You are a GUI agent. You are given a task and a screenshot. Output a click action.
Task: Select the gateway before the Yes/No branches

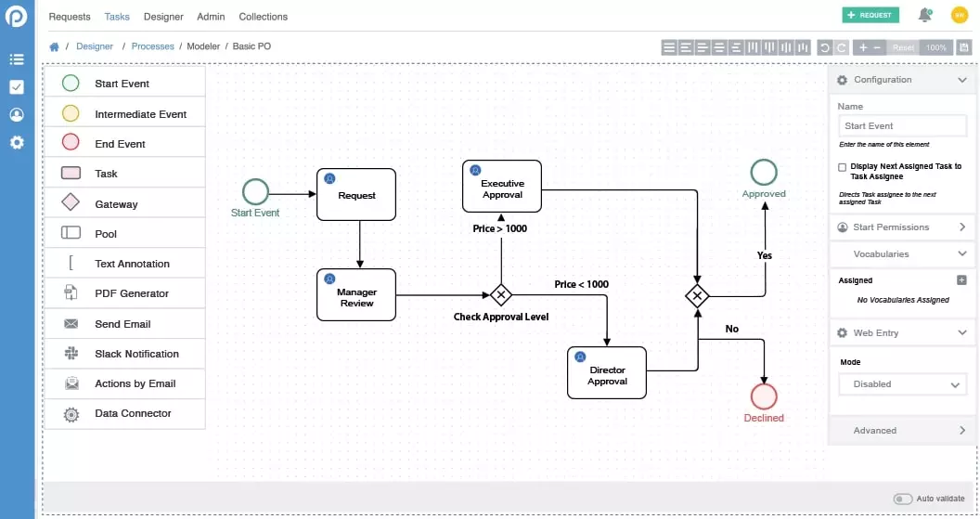coord(697,296)
